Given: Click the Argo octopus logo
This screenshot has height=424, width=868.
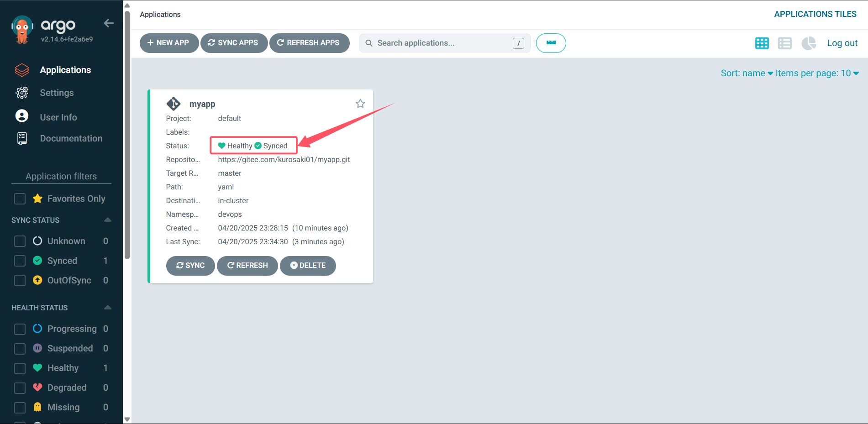Looking at the screenshot, I should 22,29.
